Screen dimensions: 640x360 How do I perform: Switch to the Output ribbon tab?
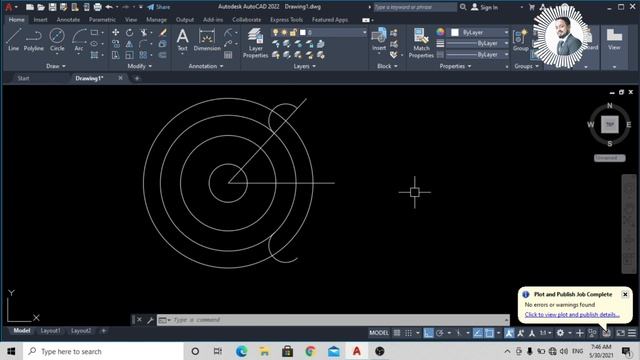coord(184,20)
